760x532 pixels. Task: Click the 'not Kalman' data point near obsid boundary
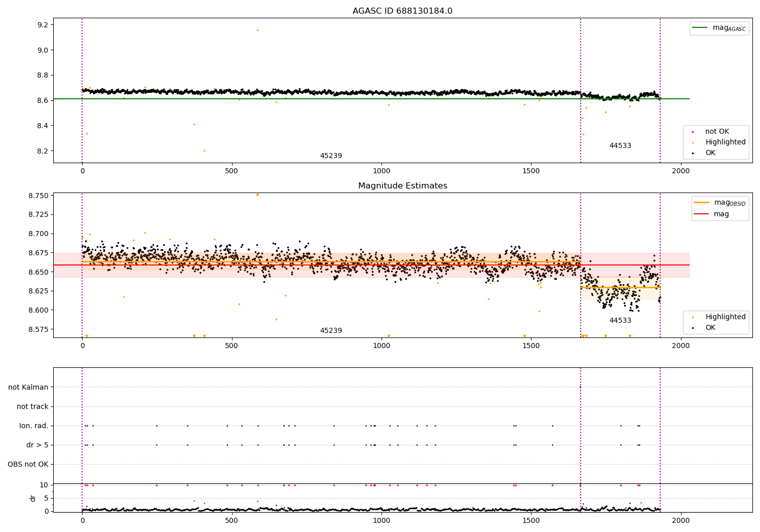click(581, 387)
